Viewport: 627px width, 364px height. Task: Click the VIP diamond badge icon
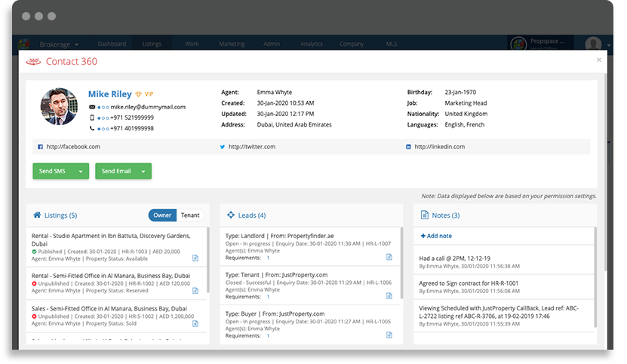pos(138,94)
